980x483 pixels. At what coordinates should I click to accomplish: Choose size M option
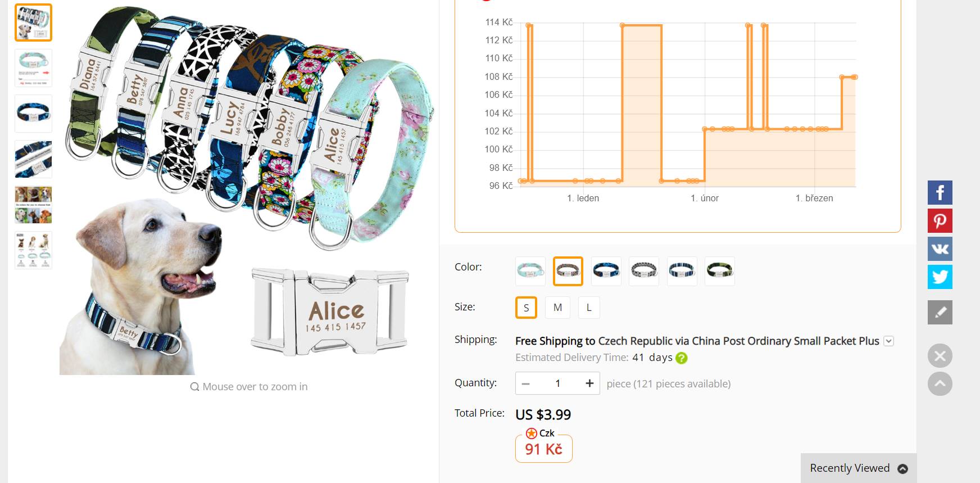(557, 308)
